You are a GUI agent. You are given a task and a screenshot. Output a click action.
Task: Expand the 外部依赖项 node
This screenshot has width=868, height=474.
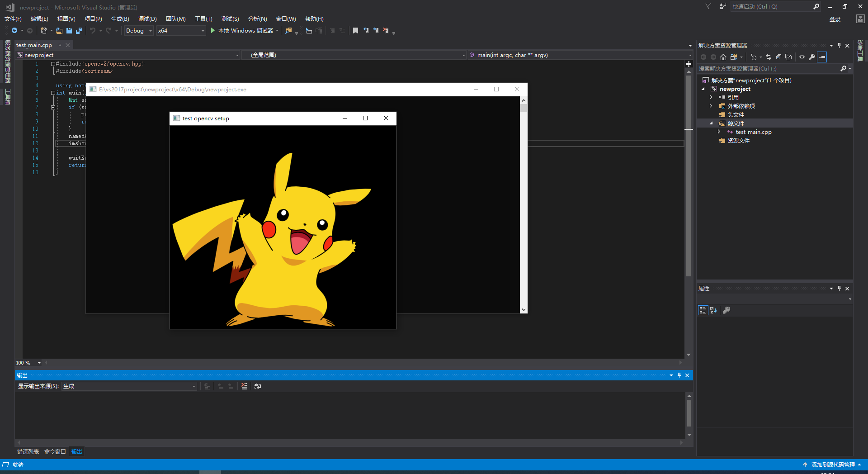(711, 106)
